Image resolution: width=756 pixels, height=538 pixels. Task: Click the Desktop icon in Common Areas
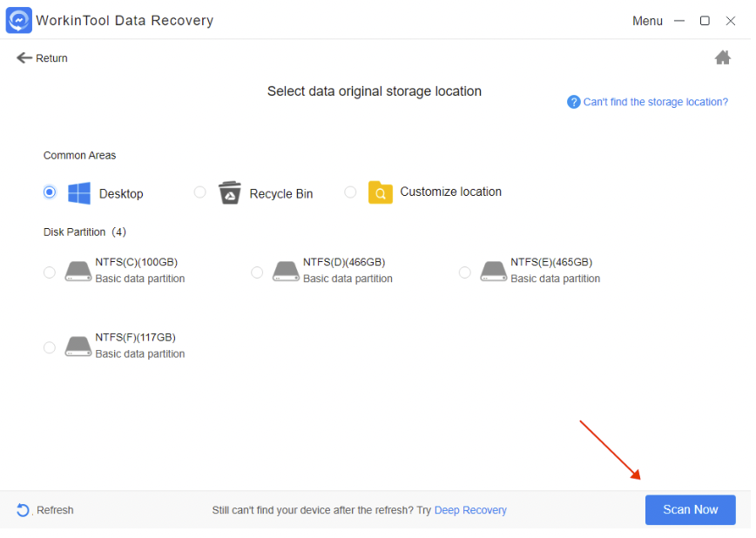79,192
